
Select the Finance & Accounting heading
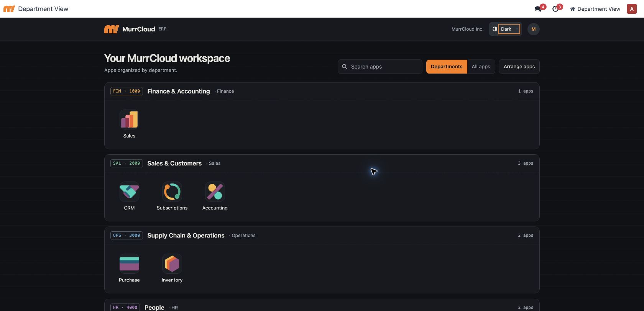(179, 91)
